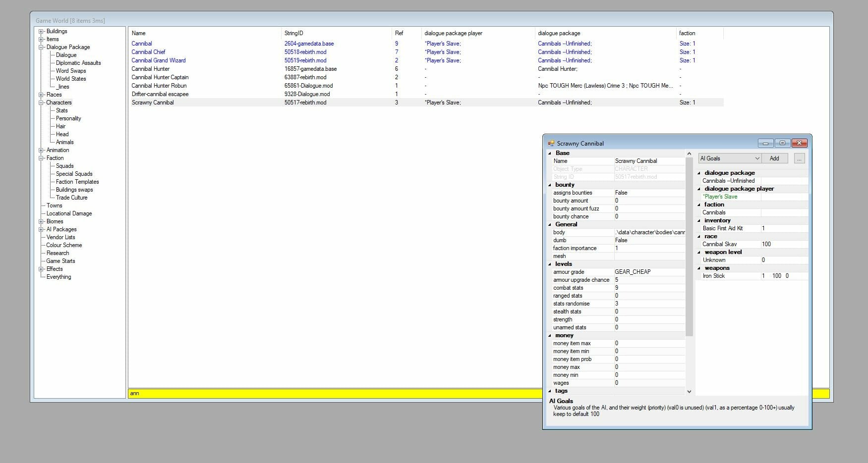Maximize the Scrawny Cannibal window
868x463 pixels.
pyautogui.click(x=782, y=143)
